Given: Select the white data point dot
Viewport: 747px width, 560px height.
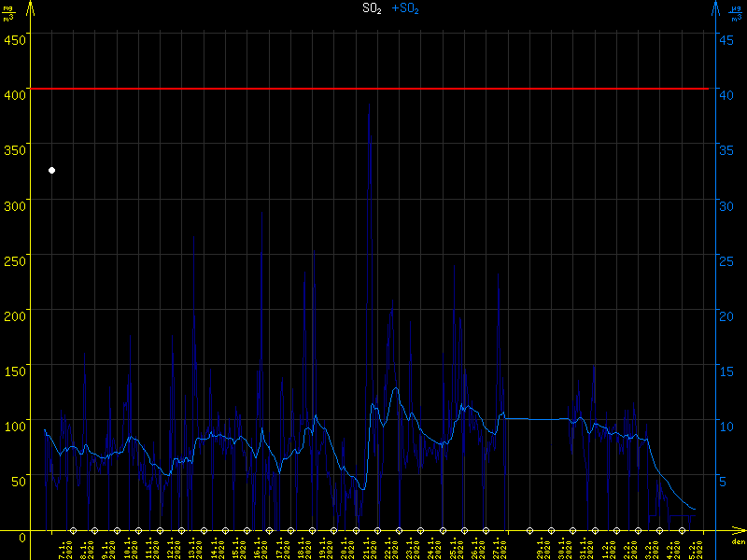Looking at the screenshot, I should [x=52, y=170].
